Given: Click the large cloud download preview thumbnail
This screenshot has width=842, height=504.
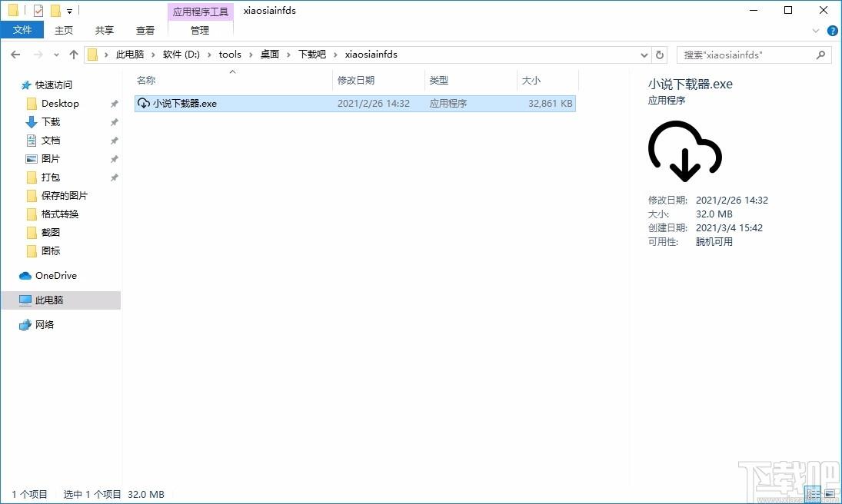Looking at the screenshot, I should pos(684,151).
